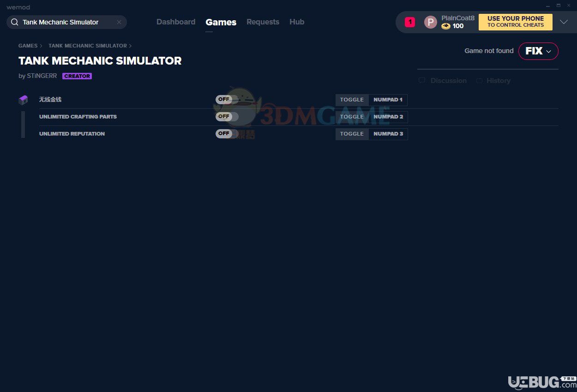This screenshot has width=577, height=392.
Task: Click the Game not found status text
Action: pyautogui.click(x=489, y=51)
